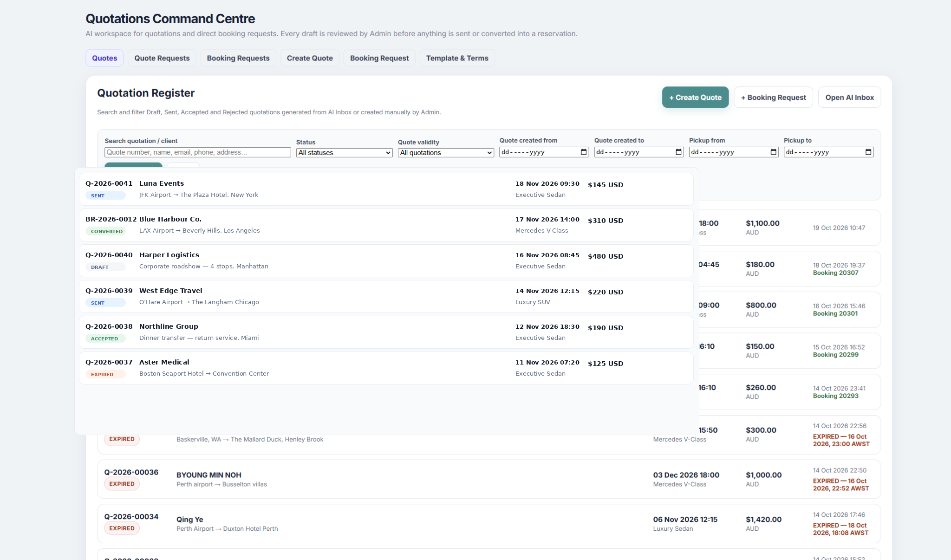
Task: Open calendar picker for Pickup to
Action: point(868,152)
